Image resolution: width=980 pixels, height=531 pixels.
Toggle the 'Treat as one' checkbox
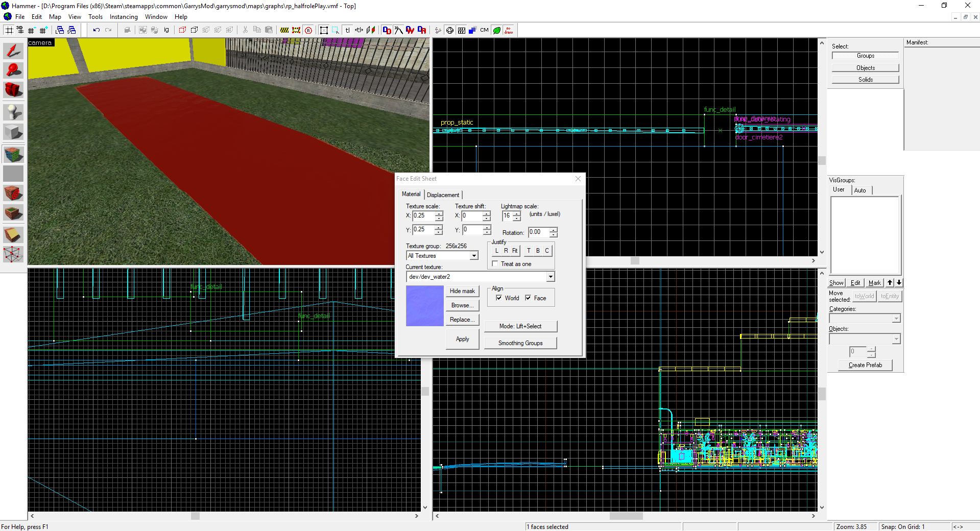pos(495,264)
